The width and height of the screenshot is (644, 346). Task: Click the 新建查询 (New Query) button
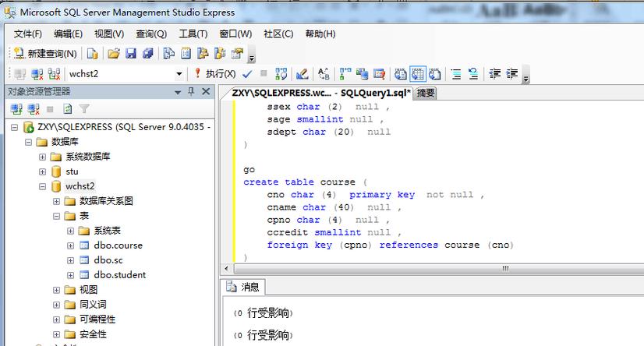[45, 54]
